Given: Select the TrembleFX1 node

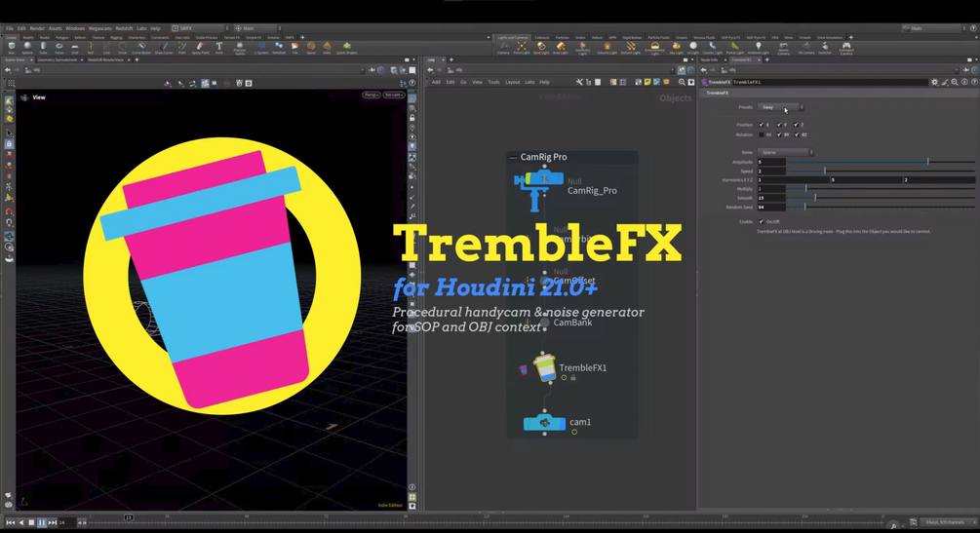Looking at the screenshot, I should (x=545, y=368).
